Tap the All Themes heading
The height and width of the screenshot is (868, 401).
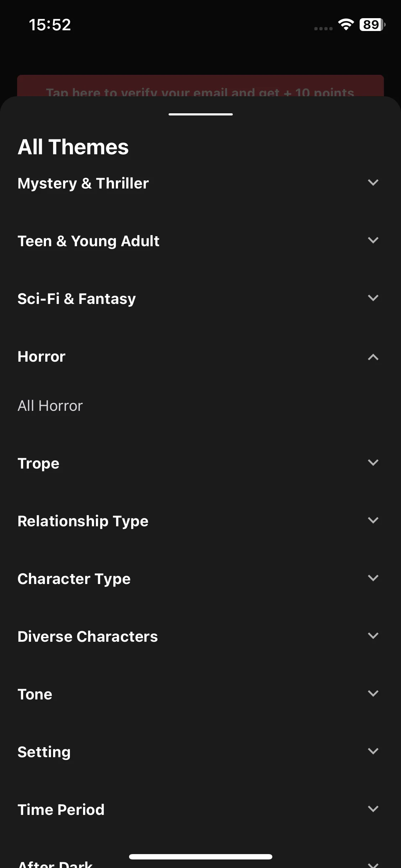click(73, 147)
